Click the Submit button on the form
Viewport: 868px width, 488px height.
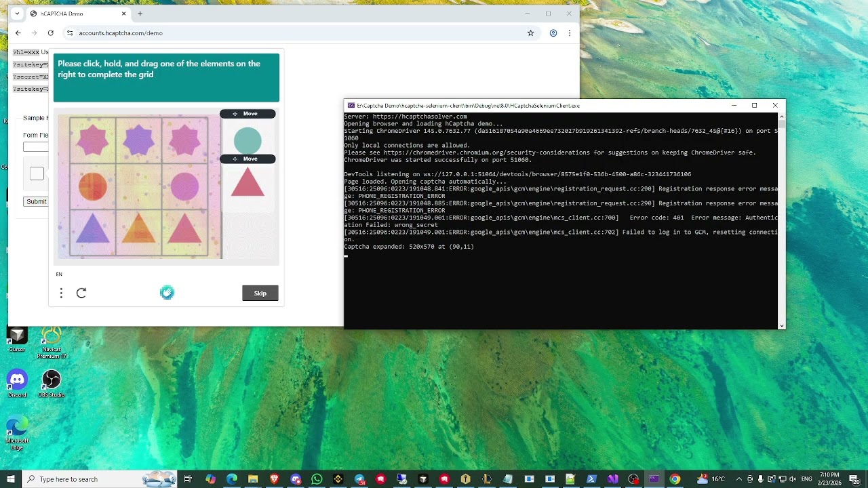click(x=36, y=201)
